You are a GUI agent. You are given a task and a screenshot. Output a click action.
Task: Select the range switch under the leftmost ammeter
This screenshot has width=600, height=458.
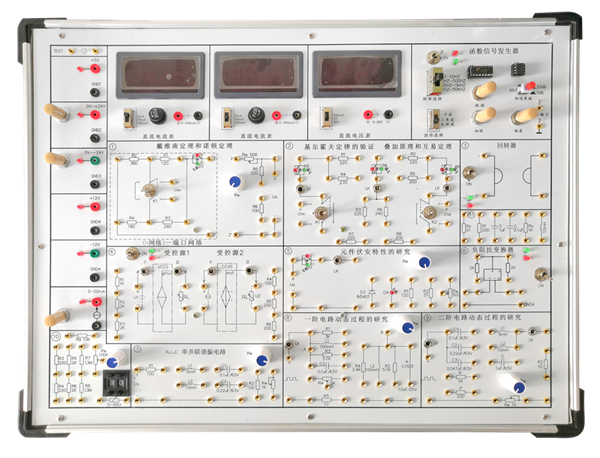point(129,117)
